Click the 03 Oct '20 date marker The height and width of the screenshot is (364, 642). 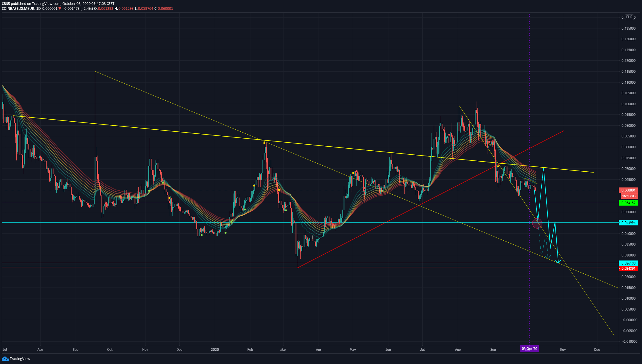pyautogui.click(x=530, y=349)
